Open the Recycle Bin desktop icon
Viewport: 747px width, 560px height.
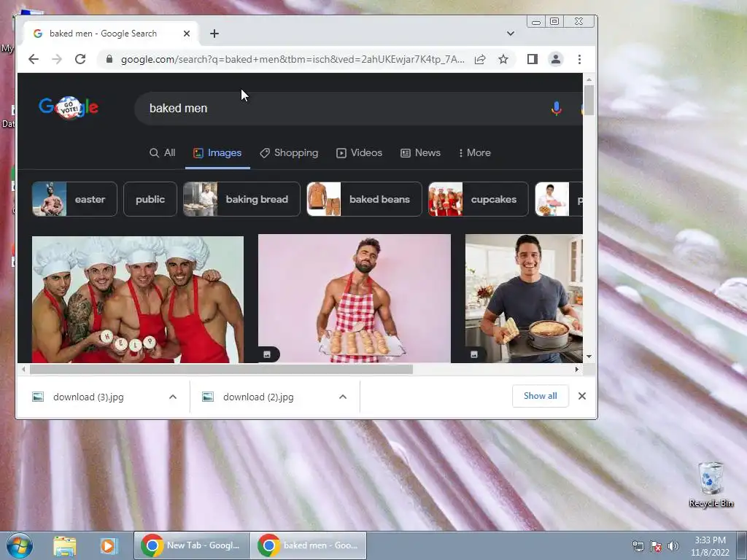(711, 484)
